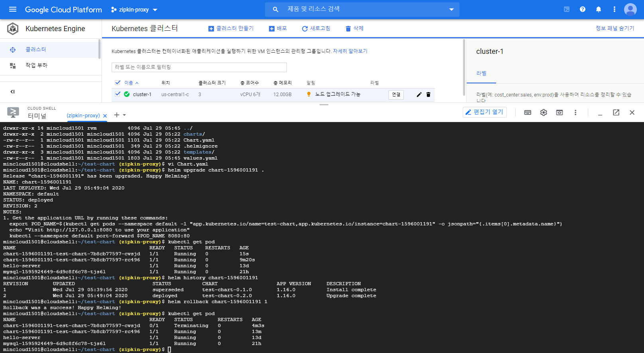The width and height of the screenshot is (644, 353).
Task: Edit cluster-1 with the pencil icon
Action: tap(419, 95)
